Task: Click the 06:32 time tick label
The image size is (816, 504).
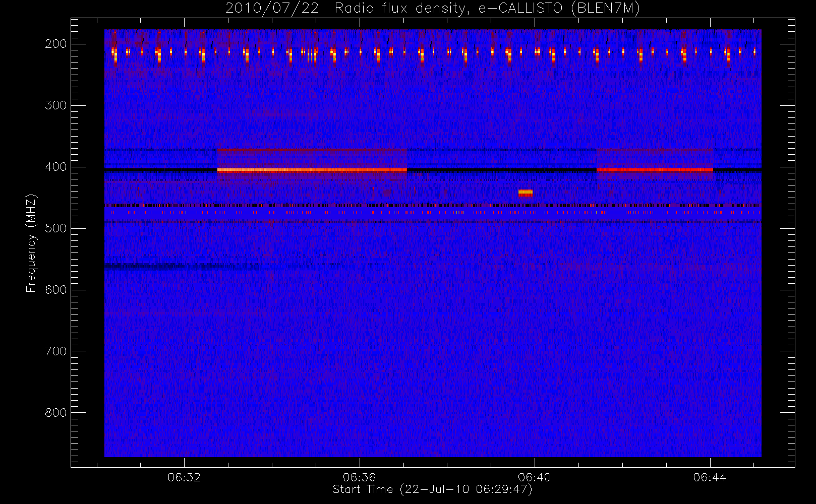Action: coord(184,477)
